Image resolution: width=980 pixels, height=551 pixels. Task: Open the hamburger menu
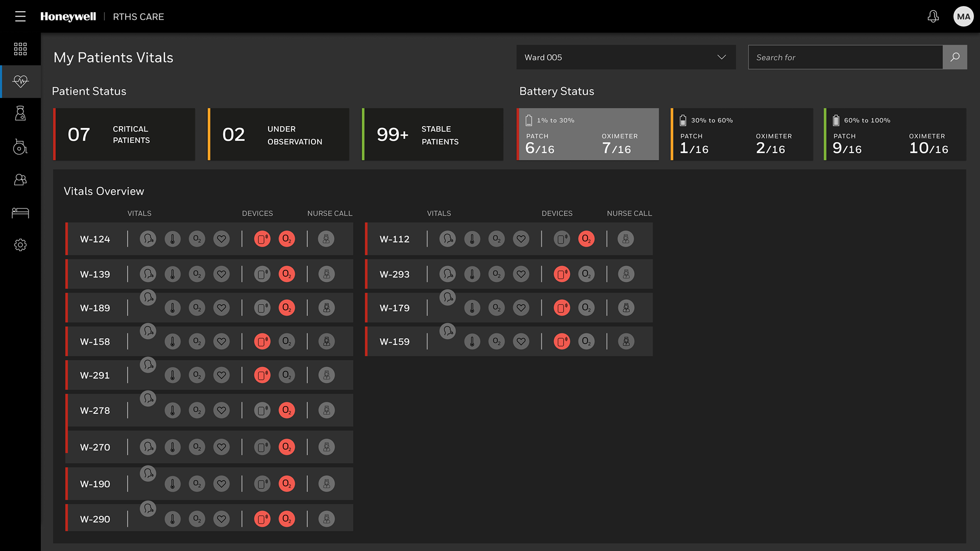(x=20, y=16)
